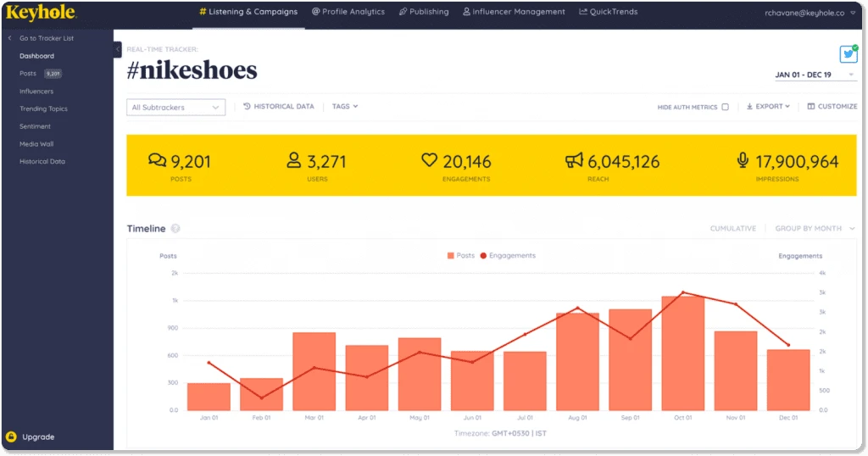
Task: Click the impressions microphone icon
Action: pos(743,160)
